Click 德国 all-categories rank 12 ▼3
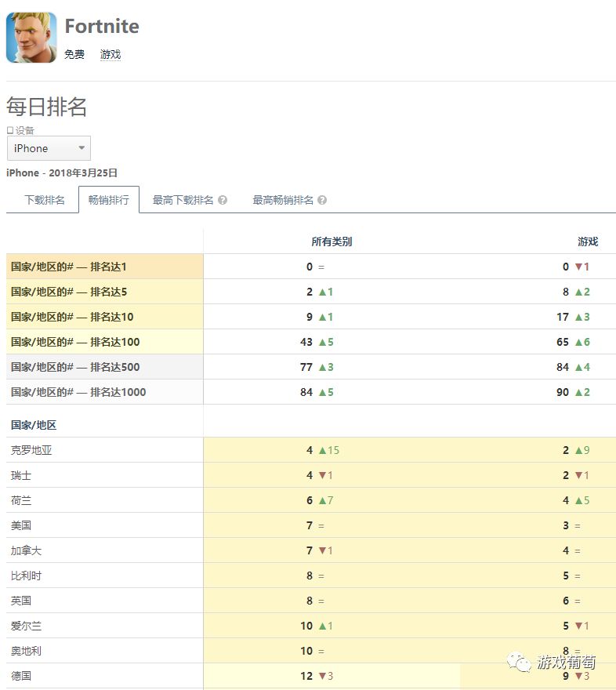The width and height of the screenshot is (616, 690). pyautogui.click(x=317, y=676)
